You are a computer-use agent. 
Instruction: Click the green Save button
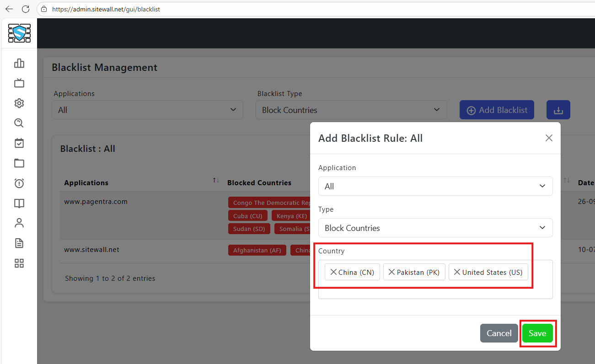click(537, 333)
